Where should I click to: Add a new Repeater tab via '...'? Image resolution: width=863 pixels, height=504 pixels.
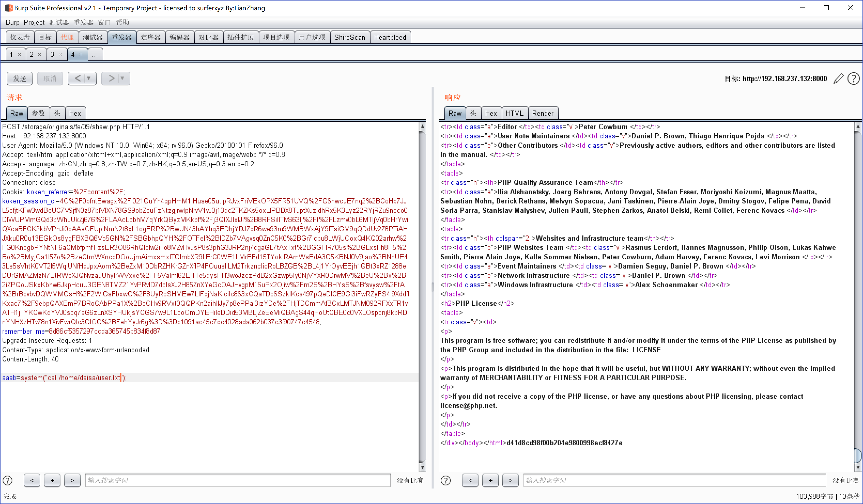pos(95,54)
